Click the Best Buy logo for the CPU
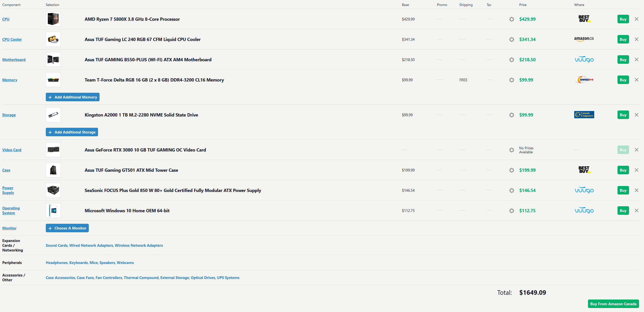Viewport: 644px width, 312px height. [584, 19]
